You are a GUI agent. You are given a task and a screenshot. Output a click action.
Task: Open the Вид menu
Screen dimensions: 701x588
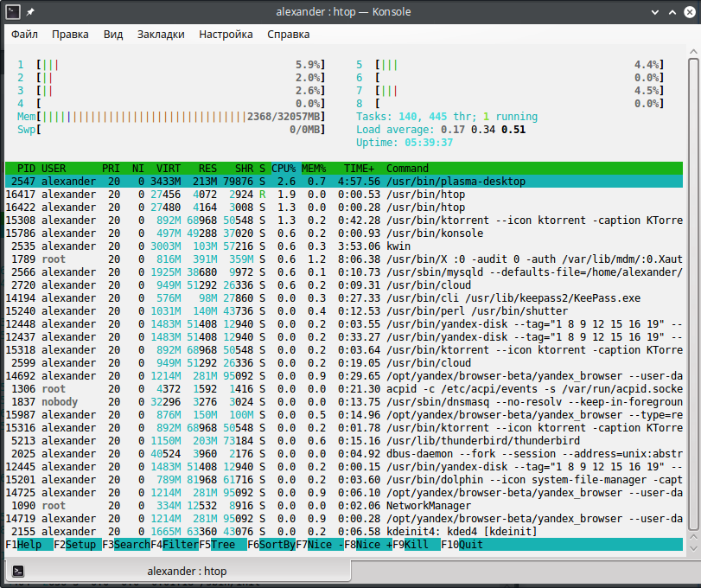(x=113, y=35)
